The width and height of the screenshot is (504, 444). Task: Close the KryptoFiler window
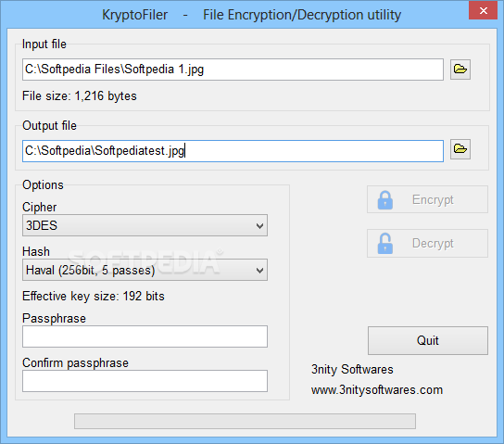click(x=483, y=10)
